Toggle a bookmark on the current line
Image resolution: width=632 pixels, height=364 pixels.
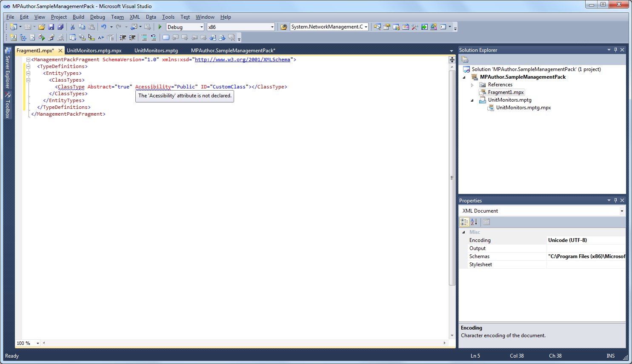pyautogui.click(x=166, y=37)
